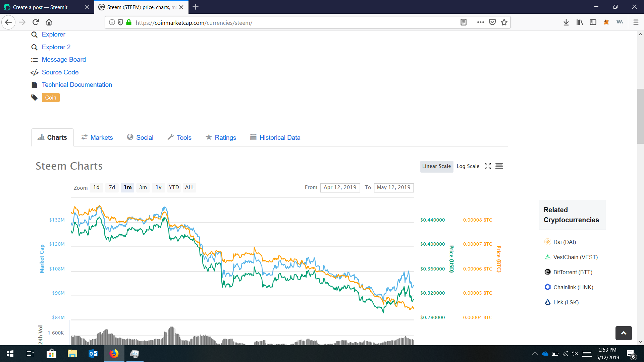Click the From date field Apr 12, 2019
Image resolution: width=644 pixels, height=362 pixels.
point(340,187)
